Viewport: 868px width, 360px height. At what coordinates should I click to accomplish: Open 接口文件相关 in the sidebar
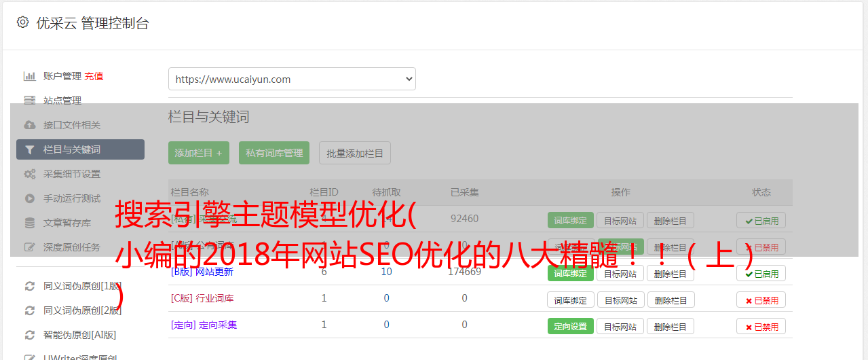[x=72, y=125]
